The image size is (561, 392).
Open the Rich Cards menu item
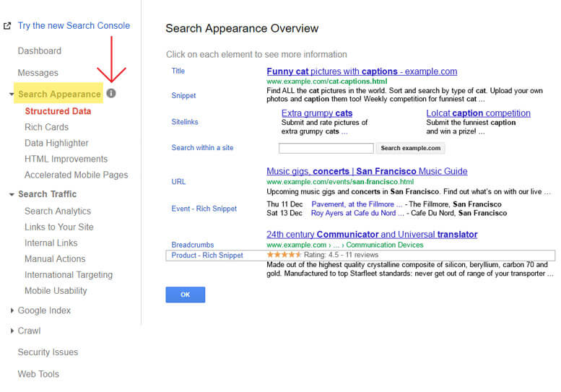tap(46, 127)
